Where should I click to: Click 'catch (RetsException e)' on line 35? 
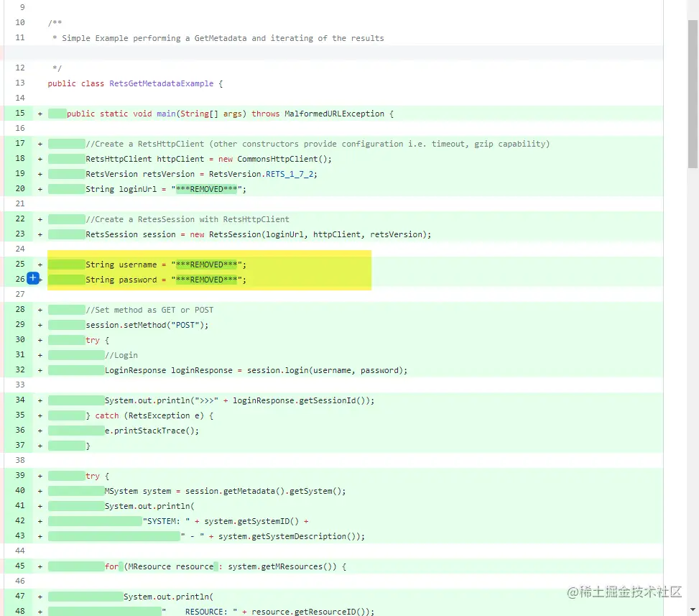(x=149, y=415)
